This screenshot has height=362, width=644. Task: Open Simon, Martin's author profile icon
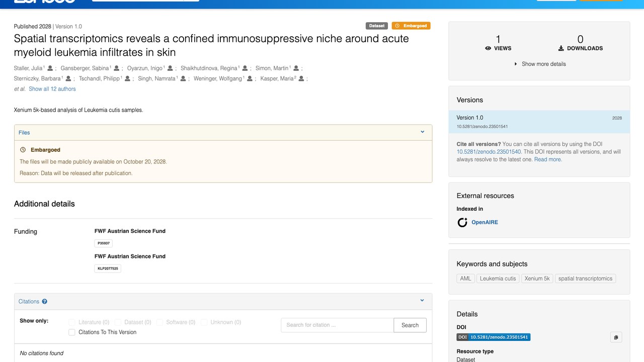[x=296, y=68]
